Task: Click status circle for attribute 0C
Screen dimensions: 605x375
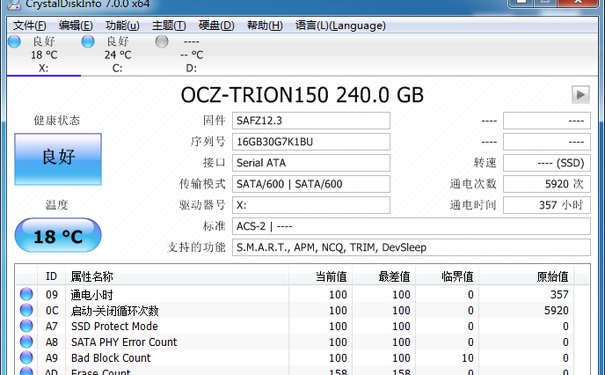Action: pos(27,310)
